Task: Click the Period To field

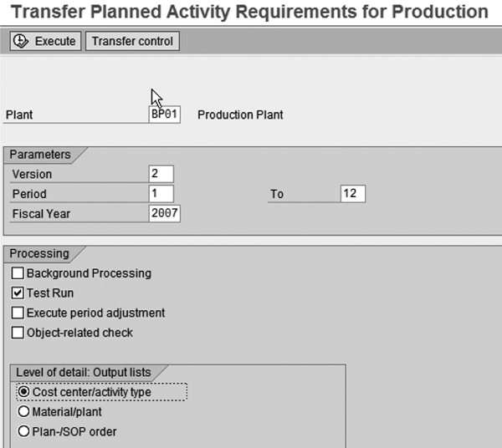Action: pos(353,193)
